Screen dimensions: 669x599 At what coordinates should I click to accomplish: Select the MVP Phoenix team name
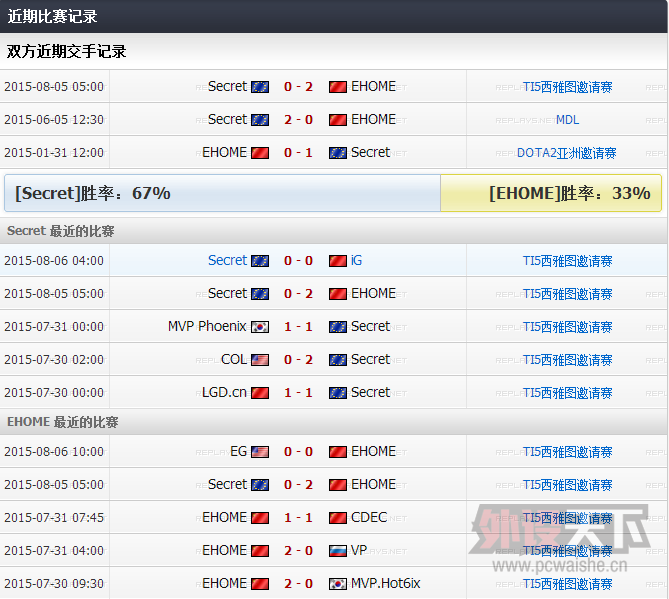coord(207,327)
